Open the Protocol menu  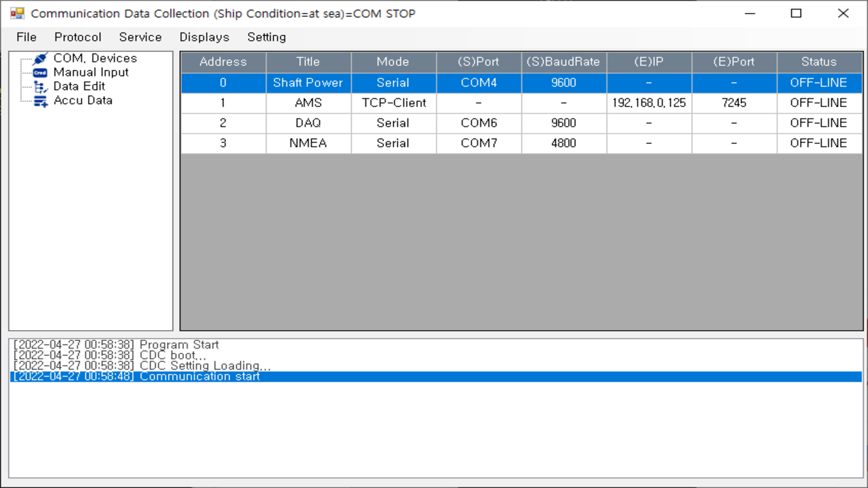click(x=78, y=37)
